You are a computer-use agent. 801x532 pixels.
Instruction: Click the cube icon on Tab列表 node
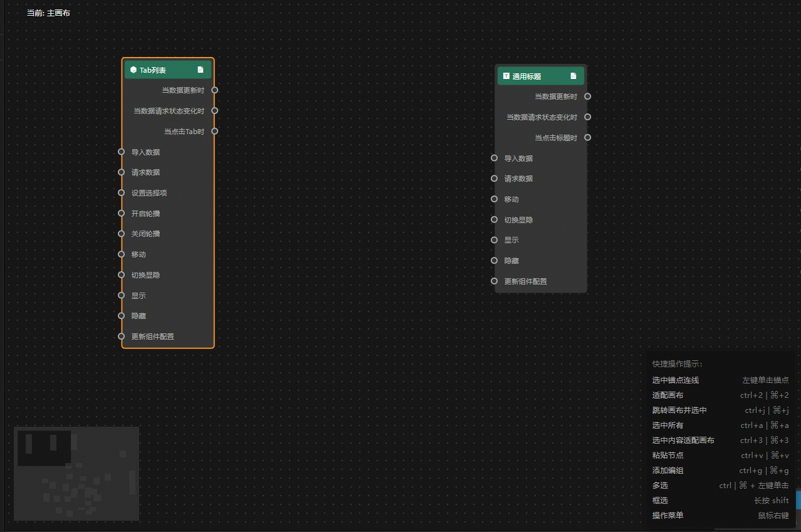click(x=133, y=70)
